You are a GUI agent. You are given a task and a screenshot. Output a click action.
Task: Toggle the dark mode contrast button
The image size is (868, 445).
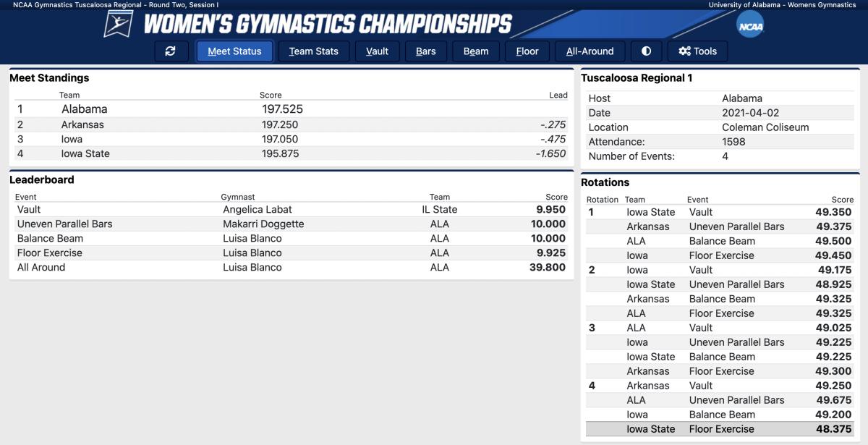point(646,51)
